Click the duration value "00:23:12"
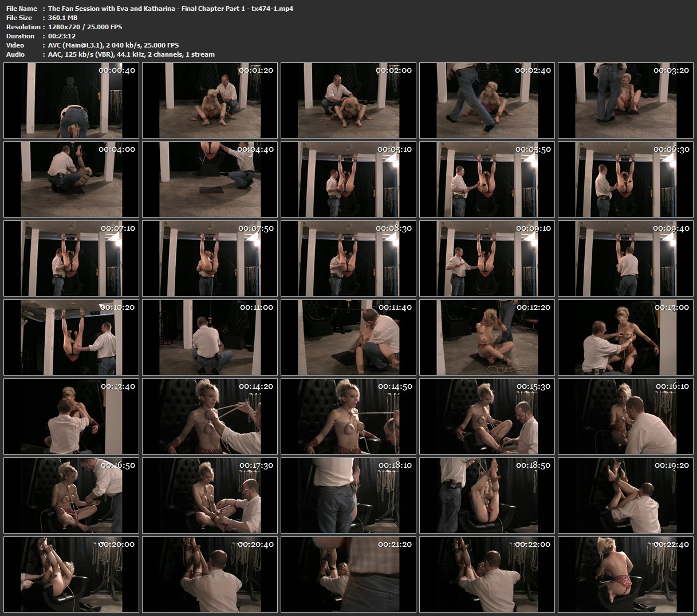The width and height of the screenshot is (697, 616). click(62, 36)
